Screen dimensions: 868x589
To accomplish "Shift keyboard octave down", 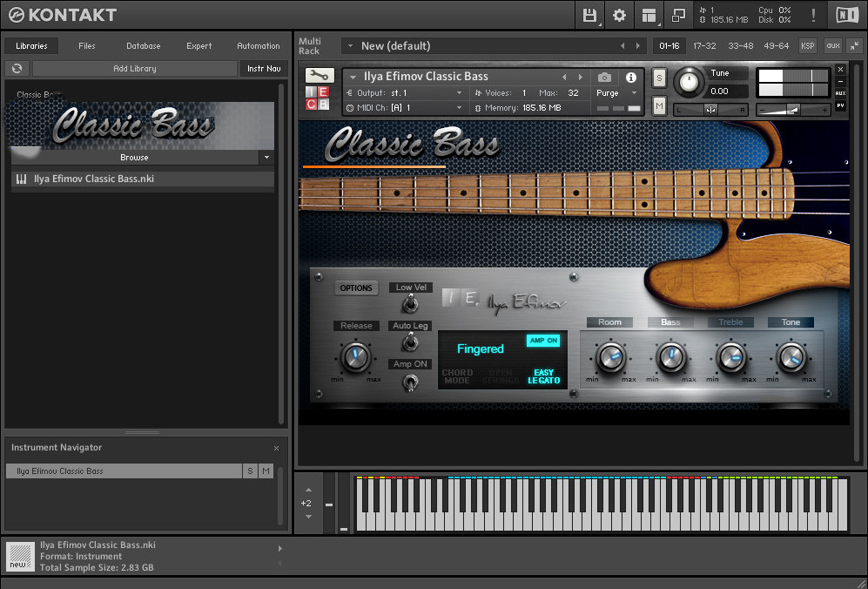I will pyautogui.click(x=308, y=517).
